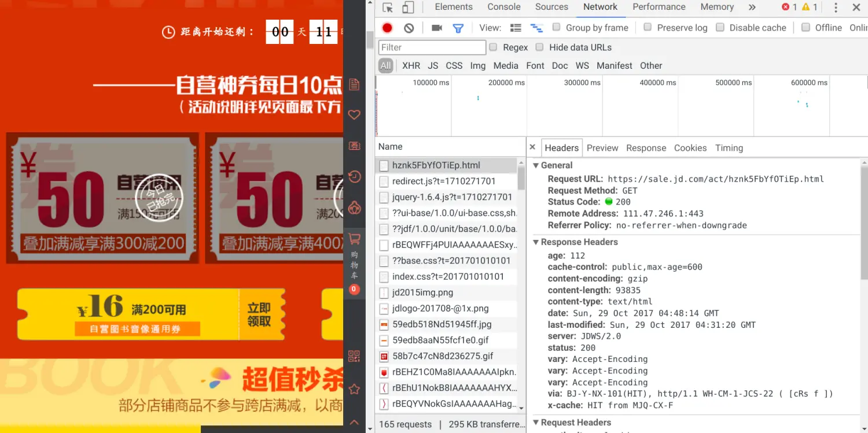Click the Name column header

(x=450, y=147)
